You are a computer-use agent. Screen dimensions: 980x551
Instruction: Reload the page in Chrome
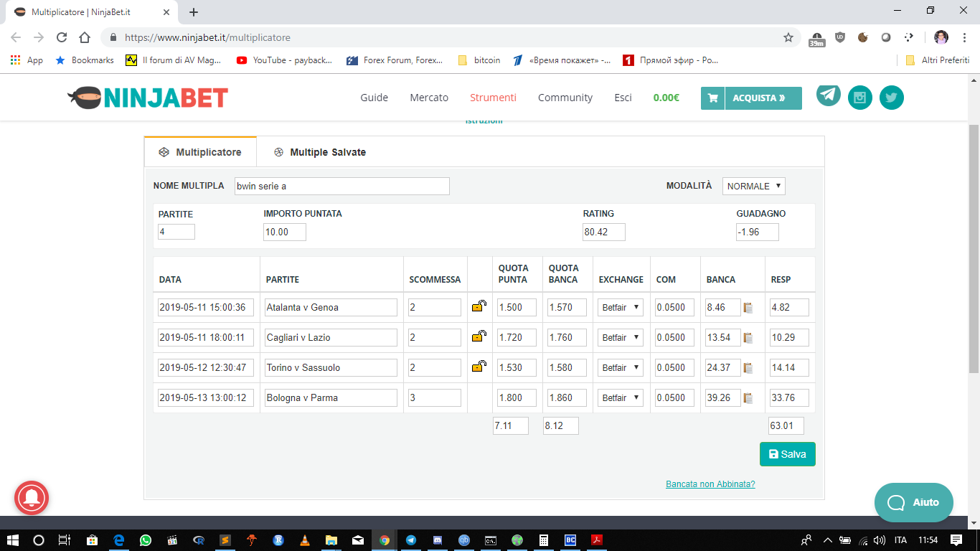tap(62, 37)
